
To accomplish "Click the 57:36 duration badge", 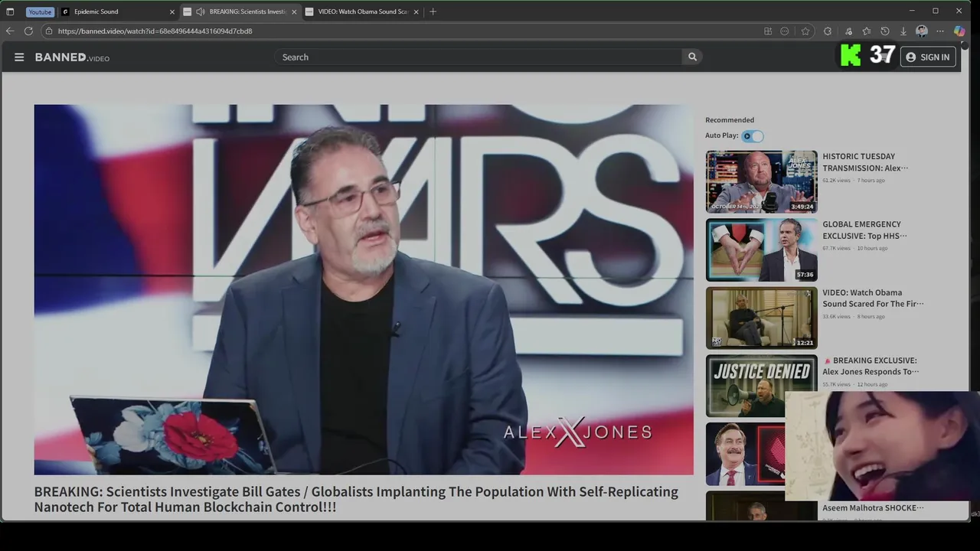I will point(805,275).
